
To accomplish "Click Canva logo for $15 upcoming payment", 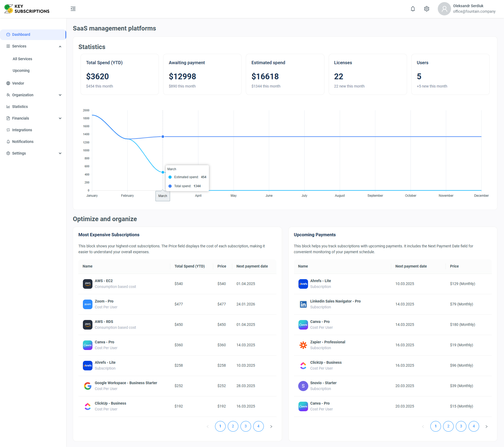I will click(303, 406).
